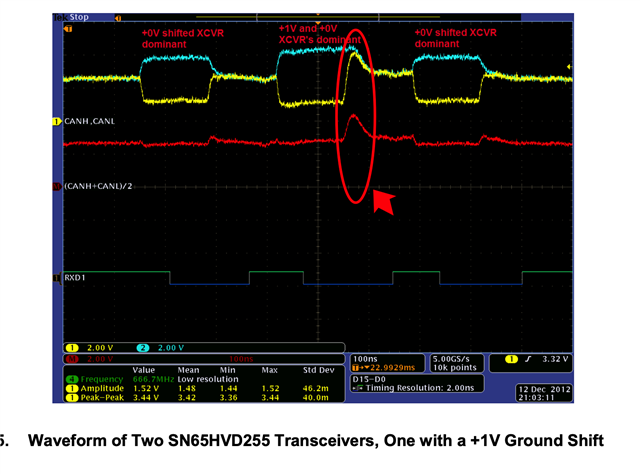Click the 666.7MHz frequency value
Image resolution: width=640 pixels, height=474 pixels.
coord(153,379)
